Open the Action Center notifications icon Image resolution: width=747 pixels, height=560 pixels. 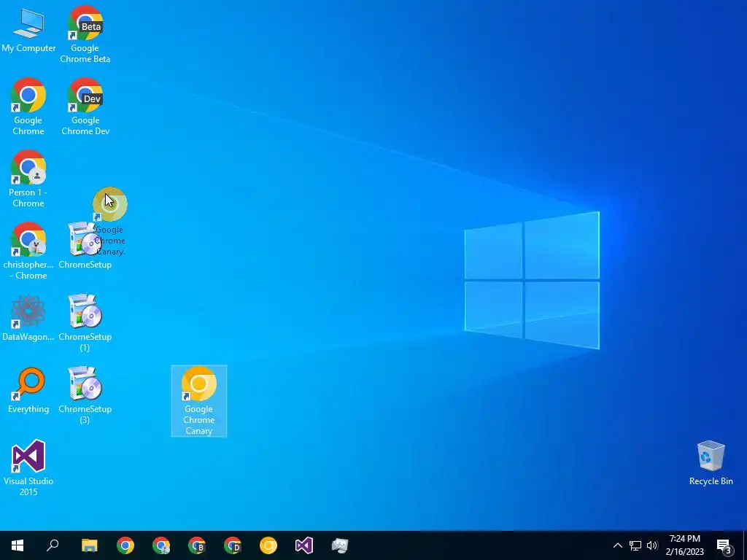click(724, 545)
